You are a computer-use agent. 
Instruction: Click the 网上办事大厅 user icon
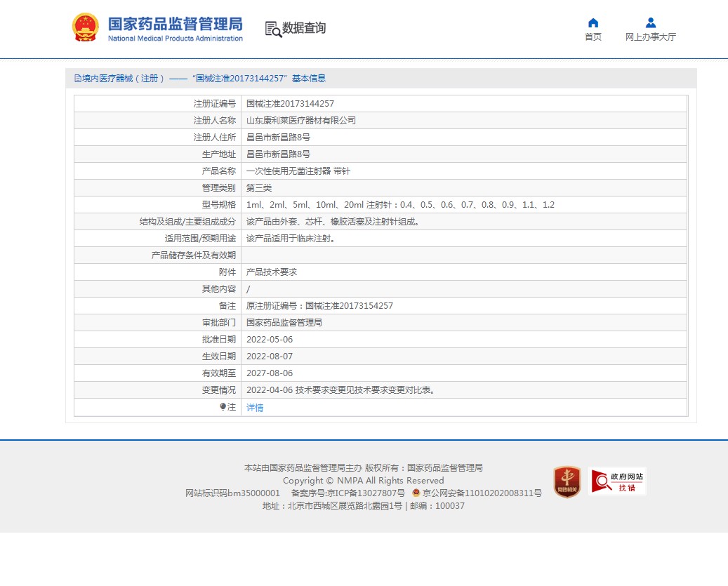651,22
